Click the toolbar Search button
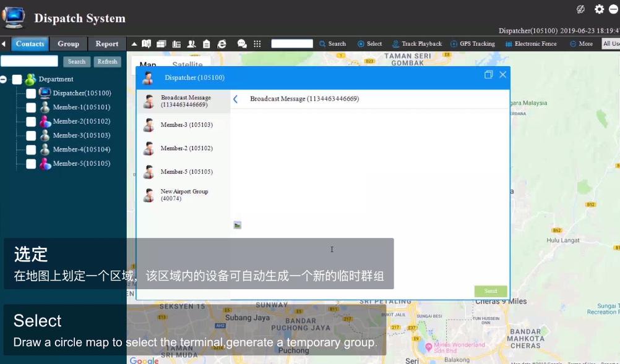 332,44
